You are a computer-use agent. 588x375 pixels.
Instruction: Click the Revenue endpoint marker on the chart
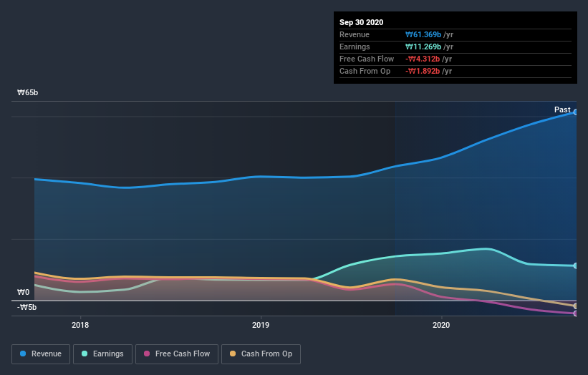[x=576, y=112]
